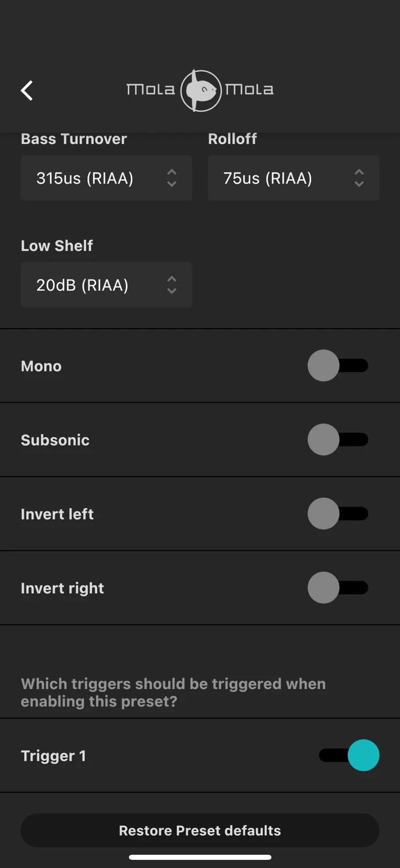Toggle the Invert right switch
This screenshot has width=400, height=868.
click(x=338, y=588)
